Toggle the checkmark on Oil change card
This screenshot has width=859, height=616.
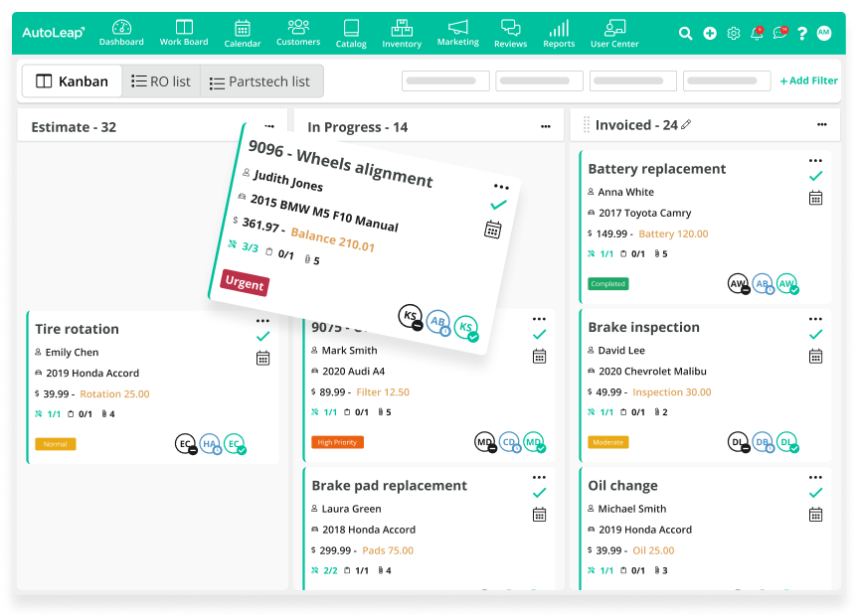point(815,493)
